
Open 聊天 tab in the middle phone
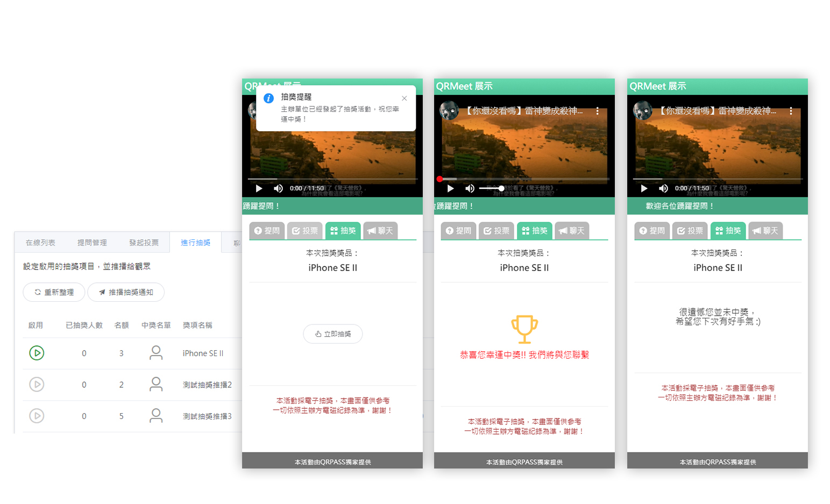(x=572, y=231)
